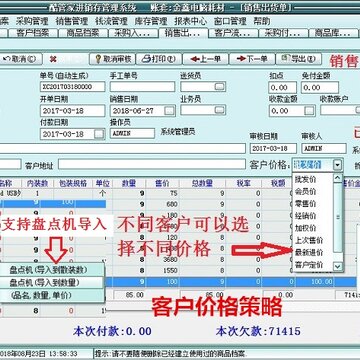Switch to the 采购付... tab
360x360 pixels.
[x=283, y=33]
